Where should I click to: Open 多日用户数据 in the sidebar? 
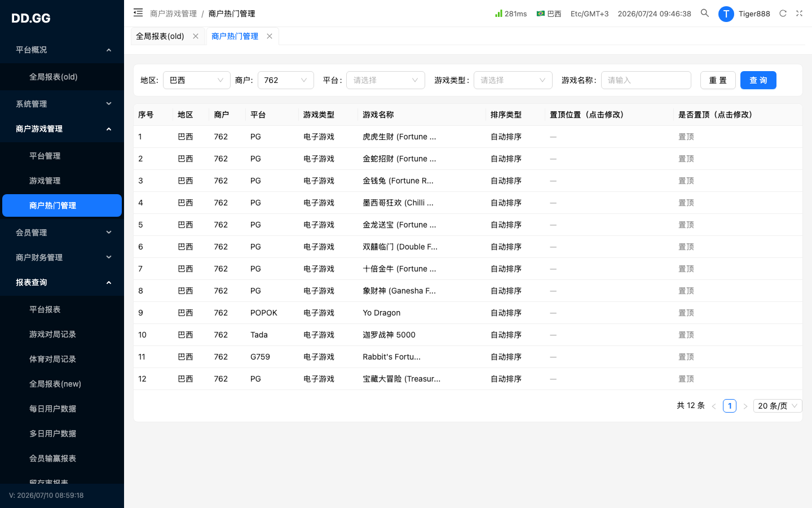coord(62,433)
